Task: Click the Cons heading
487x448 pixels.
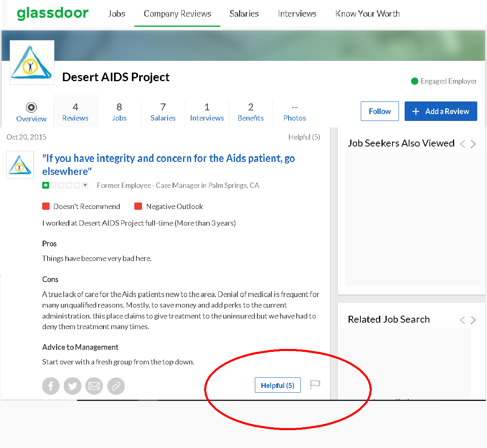Action: tap(50, 279)
